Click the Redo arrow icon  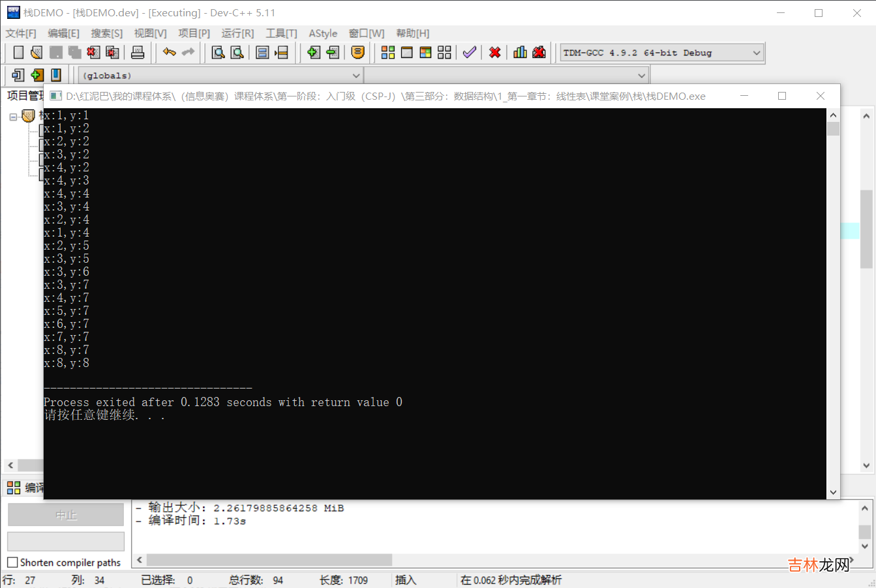click(189, 52)
